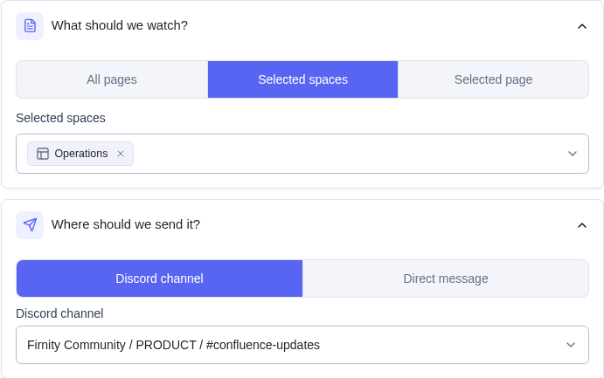The width and height of the screenshot is (604, 378).
Task: Click the paper plane icon beside 'Where should we send it?'
Action: (x=30, y=225)
